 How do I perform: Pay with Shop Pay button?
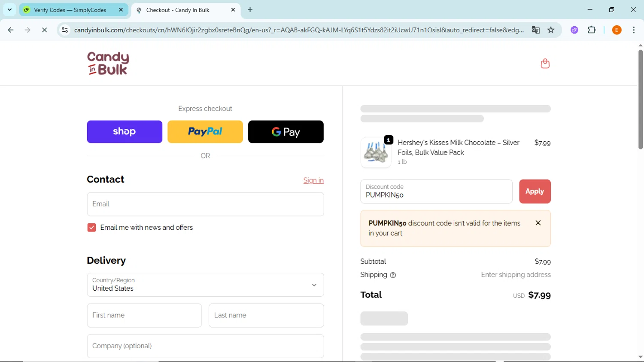pyautogui.click(x=125, y=132)
